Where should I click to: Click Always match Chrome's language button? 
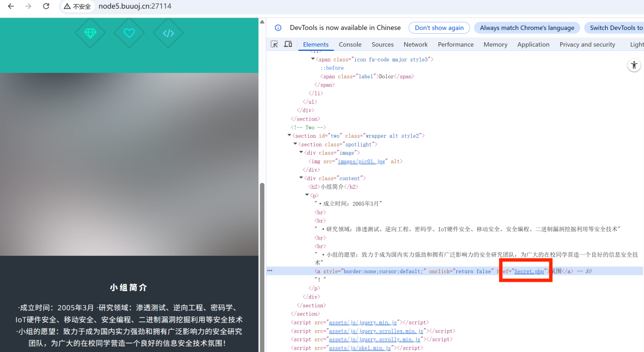pyautogui.click(x=527, y=28)
